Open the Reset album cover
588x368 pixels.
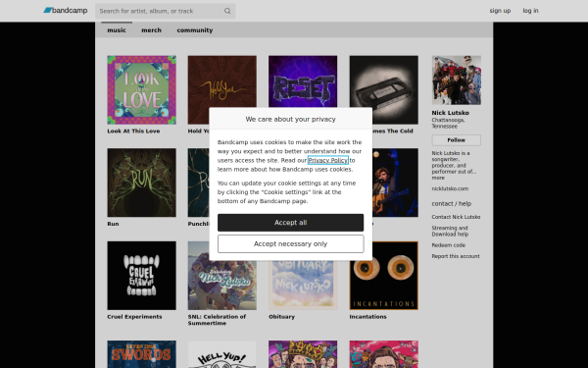click(303, 81)
